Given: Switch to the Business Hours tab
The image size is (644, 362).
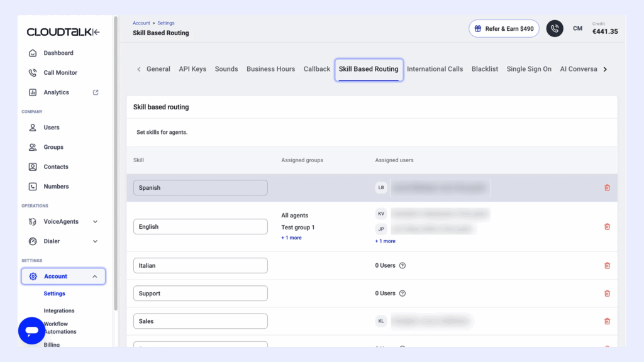Looking at the screenshot, I should 270,69.
